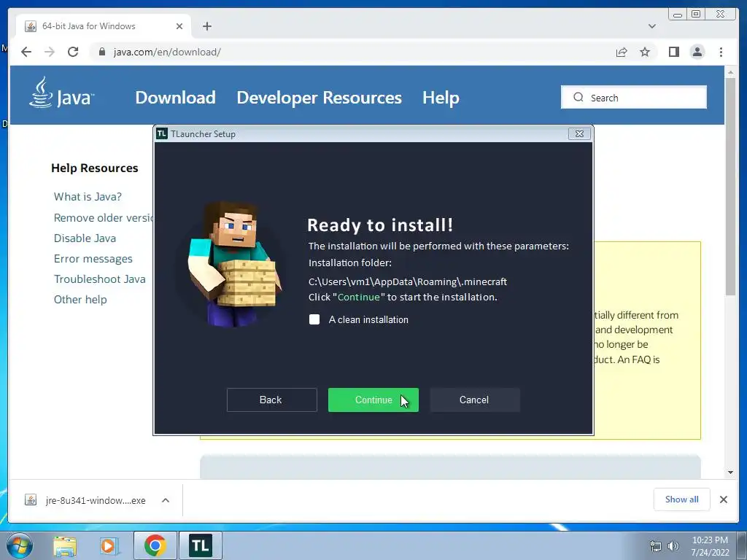
Task: Switch to Chrome on taskbar
Action: click(x=155, y=545)
